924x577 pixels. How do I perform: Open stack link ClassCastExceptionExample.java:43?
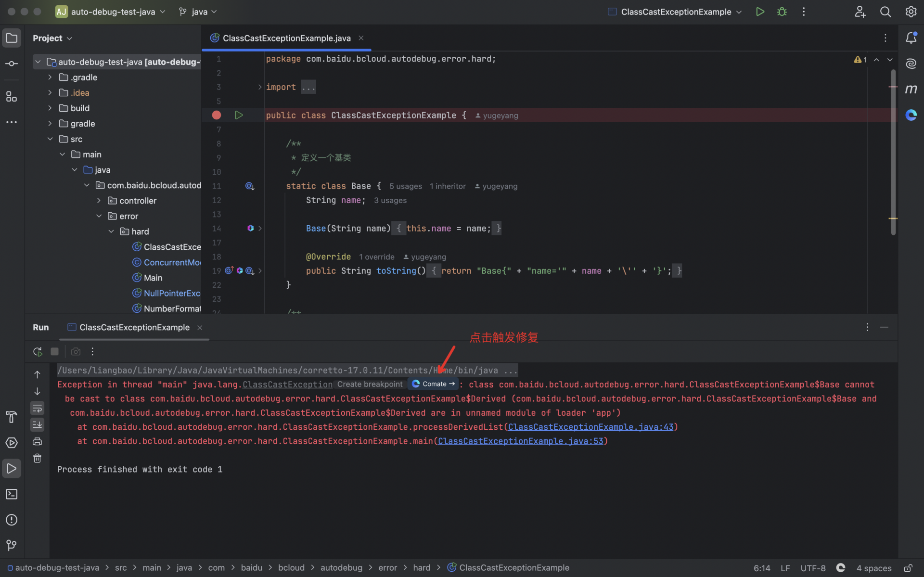(590, 427)
